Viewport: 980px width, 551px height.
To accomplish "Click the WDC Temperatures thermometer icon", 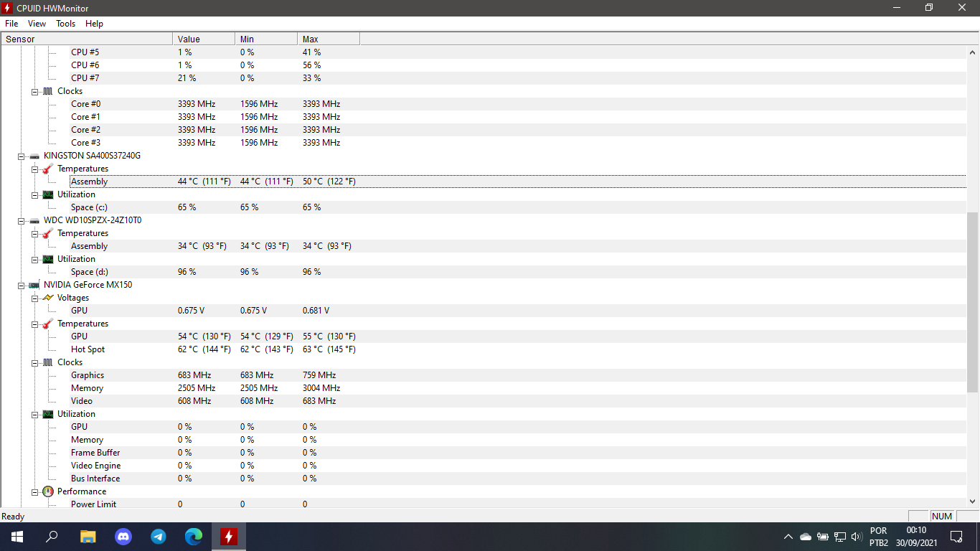I will pos(47,233).
